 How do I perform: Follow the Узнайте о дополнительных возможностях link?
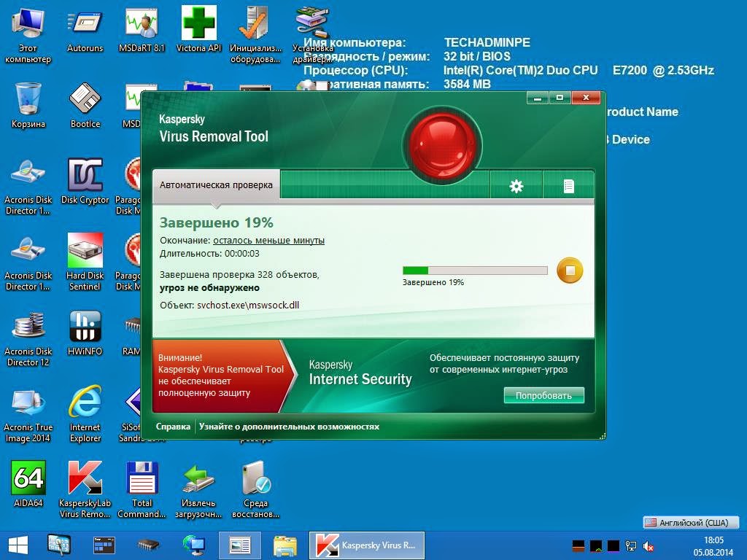(289, 427)
